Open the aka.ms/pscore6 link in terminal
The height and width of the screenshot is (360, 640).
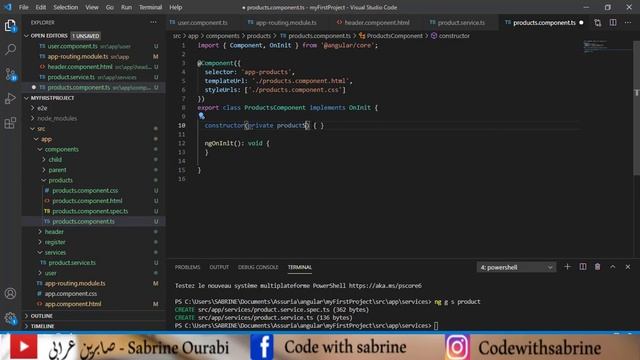(385, 286)
